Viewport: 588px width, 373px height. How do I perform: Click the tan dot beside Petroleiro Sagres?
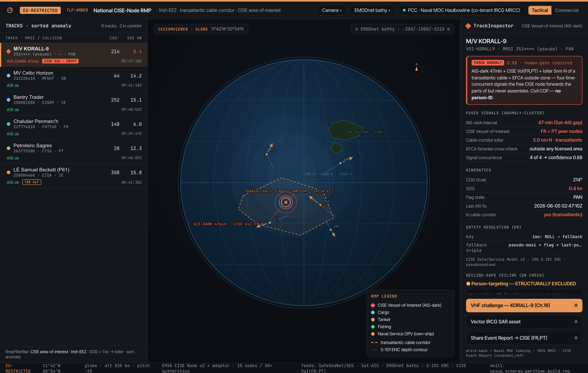tap(9, 148)
